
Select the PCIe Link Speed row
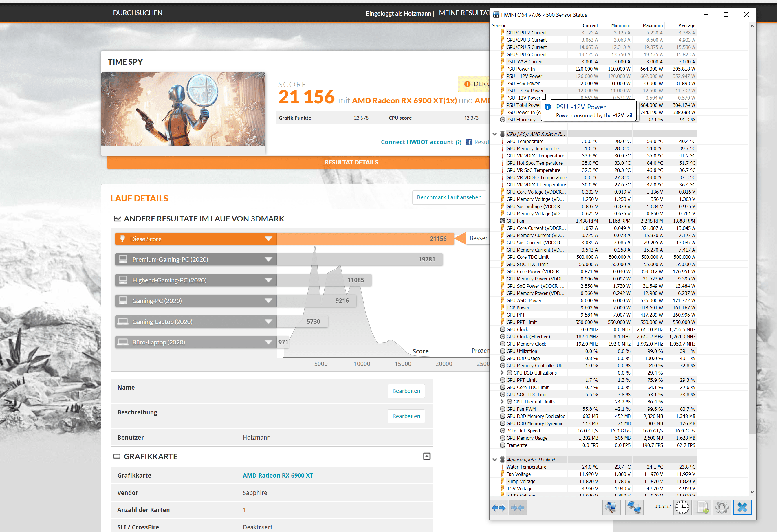click(x=593, y=431)
